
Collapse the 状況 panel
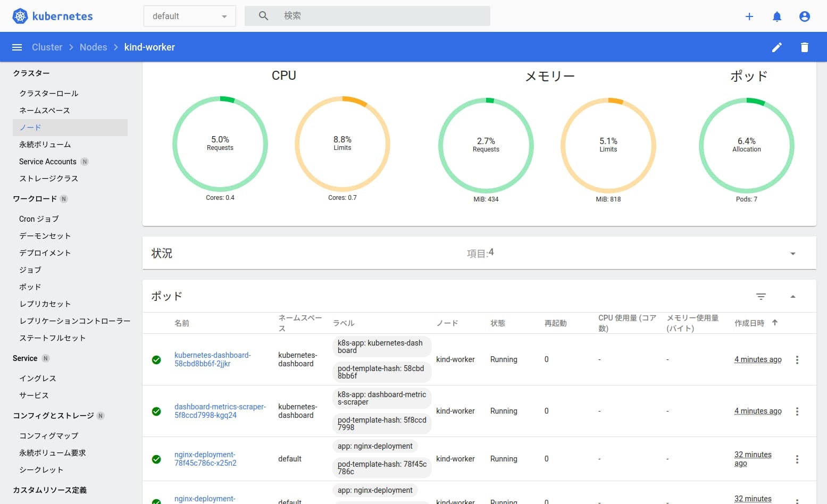coord(792,253)
